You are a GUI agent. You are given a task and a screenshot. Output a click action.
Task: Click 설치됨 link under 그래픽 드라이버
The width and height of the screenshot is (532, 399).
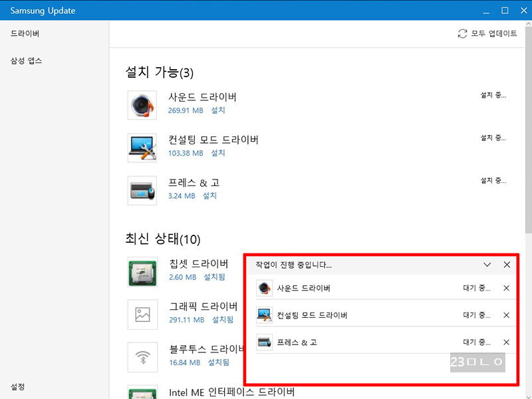[223, 320]
